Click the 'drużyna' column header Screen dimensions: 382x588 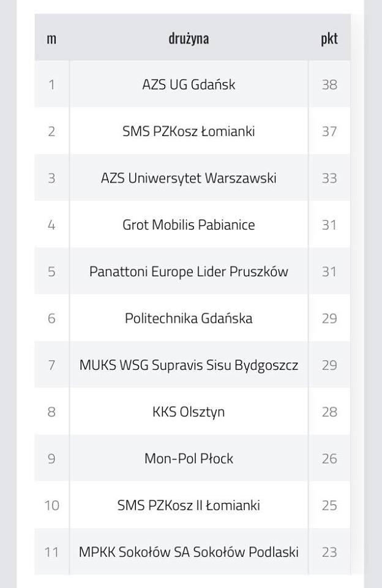click(x=189, y=38)
